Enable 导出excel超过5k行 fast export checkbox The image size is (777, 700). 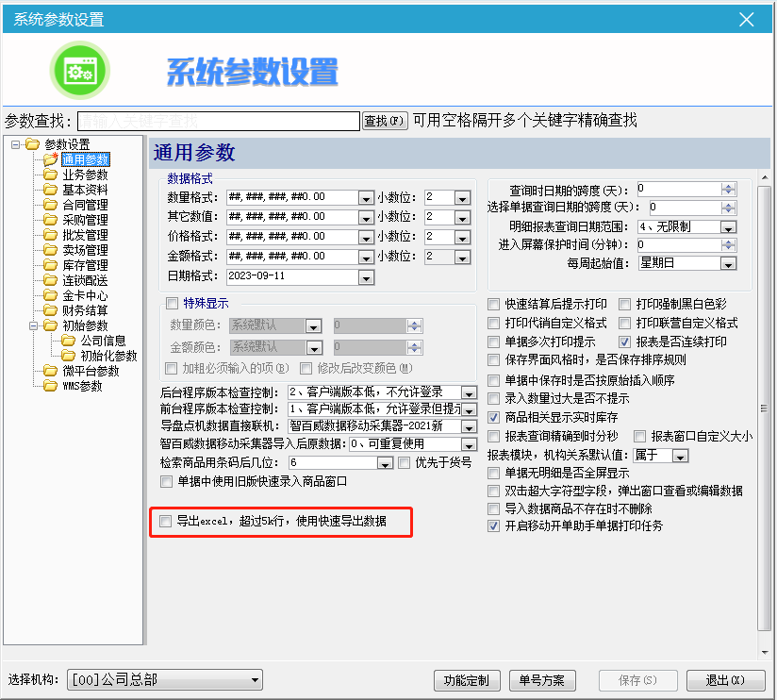pos(166,521)
